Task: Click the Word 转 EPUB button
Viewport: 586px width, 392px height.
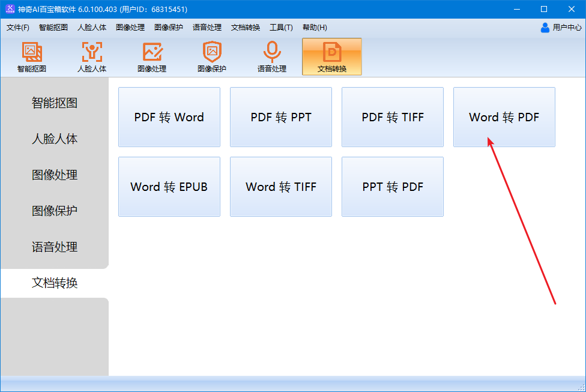Action: click(169, 187)
